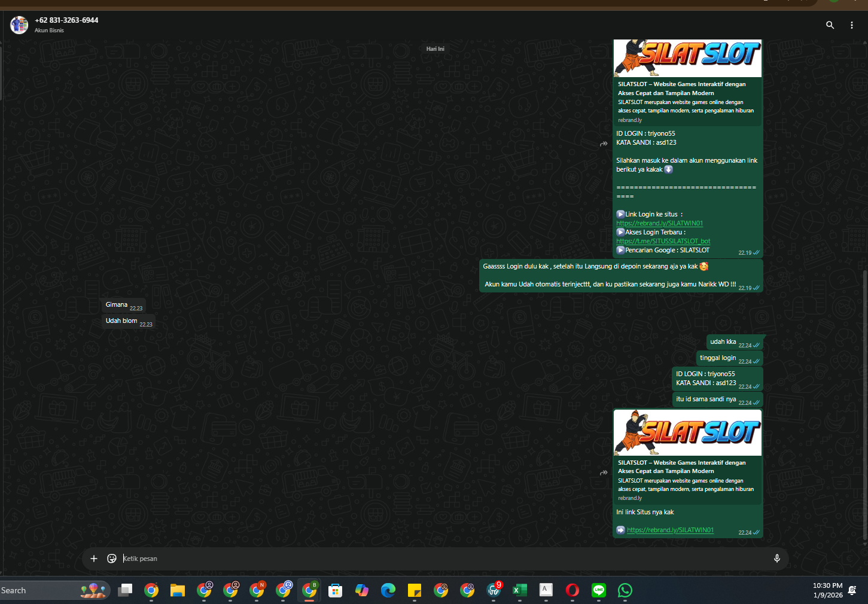868x604 pixels.
Task: Open the partially visible SILATSLOT banner at the top of the chat
Action: (687, 58)
